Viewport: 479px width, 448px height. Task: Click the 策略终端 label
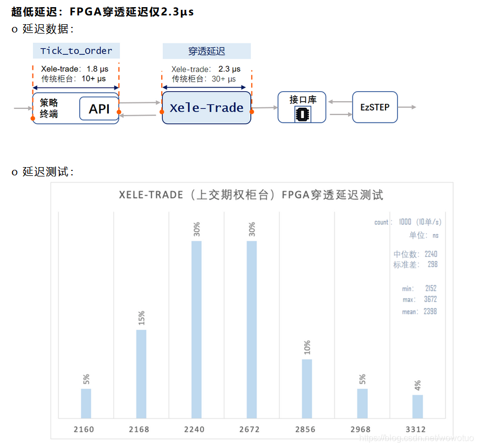click(49, 108)
